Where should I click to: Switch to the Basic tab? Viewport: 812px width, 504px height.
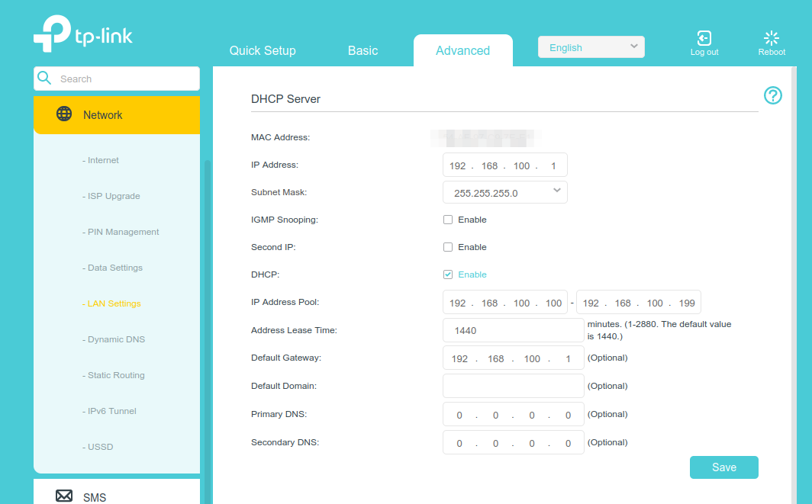click(363, 51)
